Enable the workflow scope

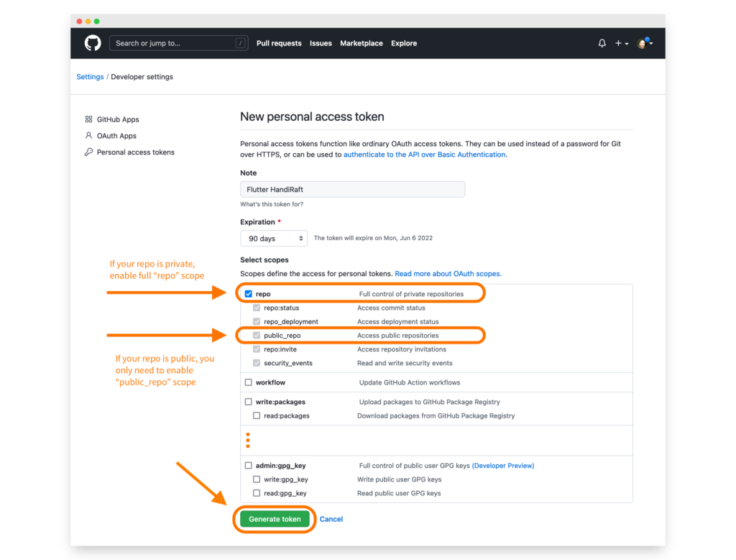[248, 383]
